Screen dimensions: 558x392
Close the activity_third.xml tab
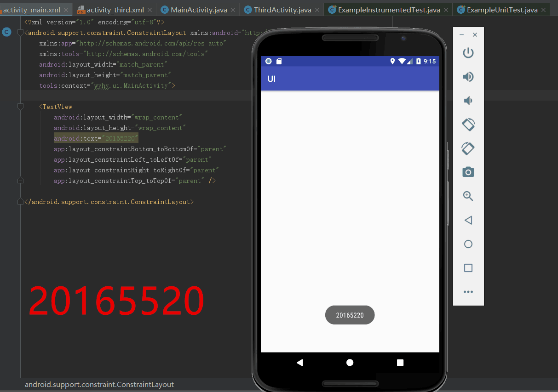(150, 10)
